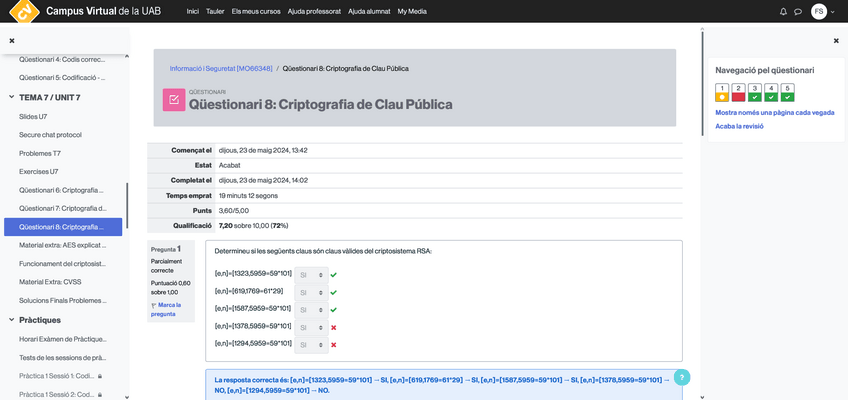Open Slides U7 in course index
The width and height of the screenshot is (848, 400).
tap(34, 116)
